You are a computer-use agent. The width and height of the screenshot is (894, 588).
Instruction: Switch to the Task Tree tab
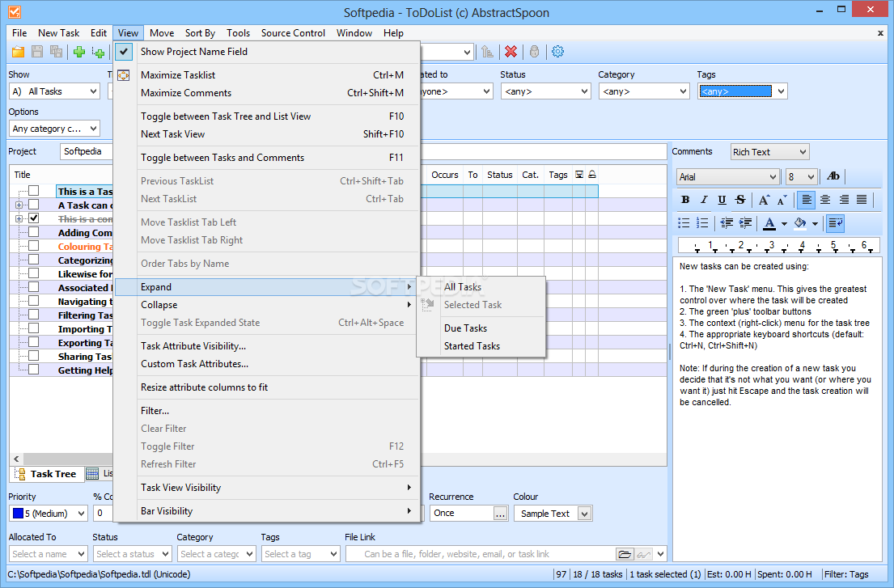click(x=45, y=474)
